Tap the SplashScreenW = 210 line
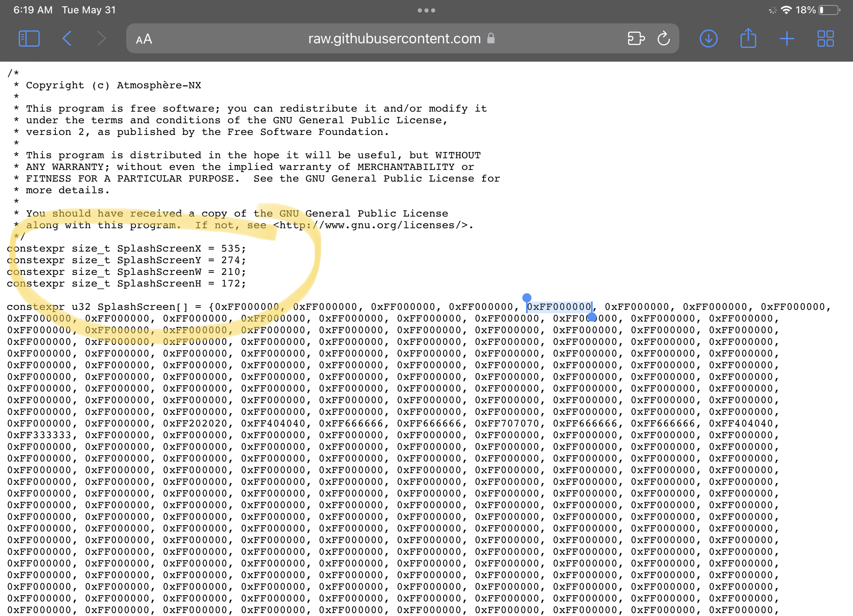853x616 pixels. pyautogui.click(x=127, y=272)
